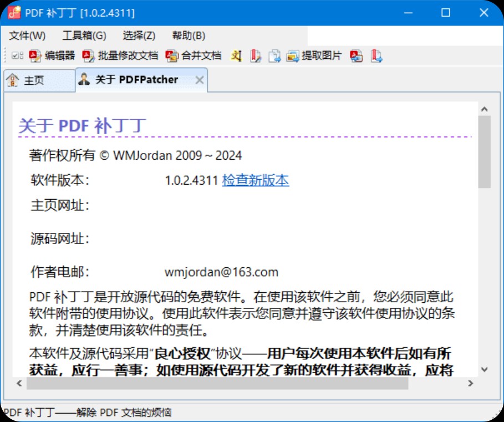
Task: Click the 提取图片 extract images tool
Action: (x=314, y=55)
